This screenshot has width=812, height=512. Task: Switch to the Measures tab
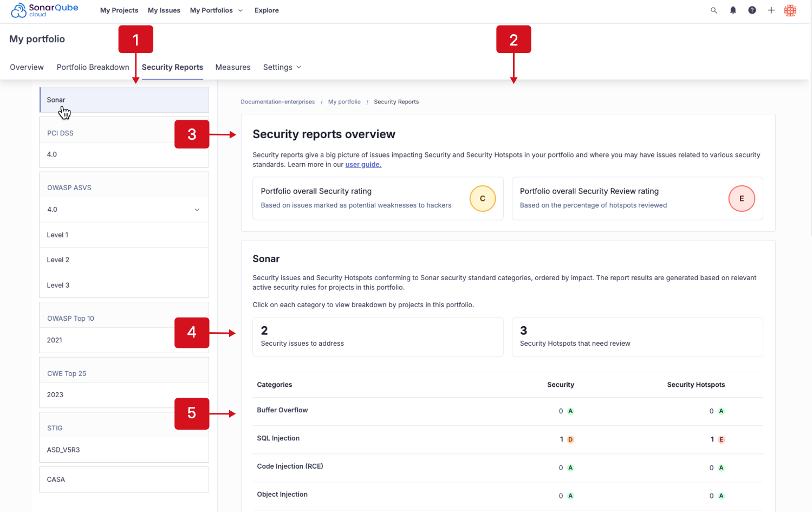[233, 67]
